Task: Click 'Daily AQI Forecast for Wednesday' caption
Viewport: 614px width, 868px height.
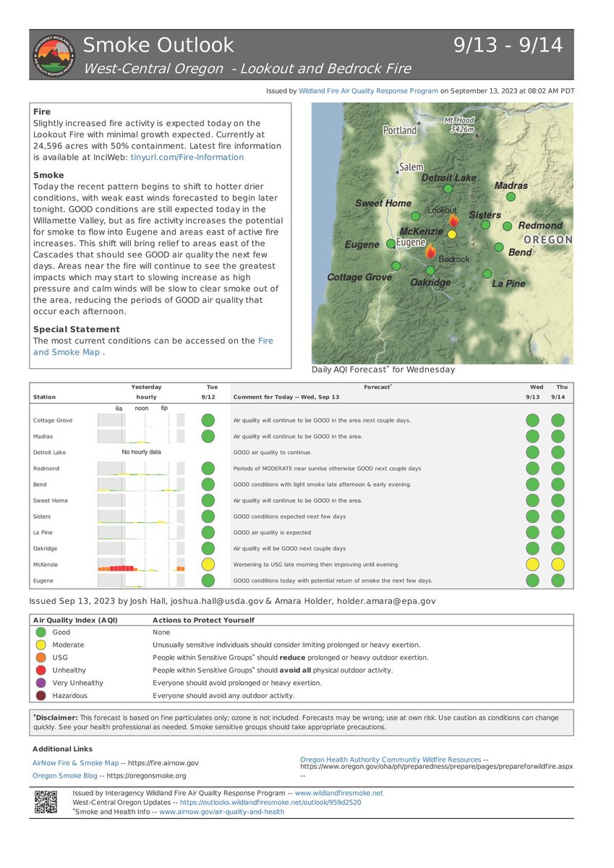Action: [383, 370]
